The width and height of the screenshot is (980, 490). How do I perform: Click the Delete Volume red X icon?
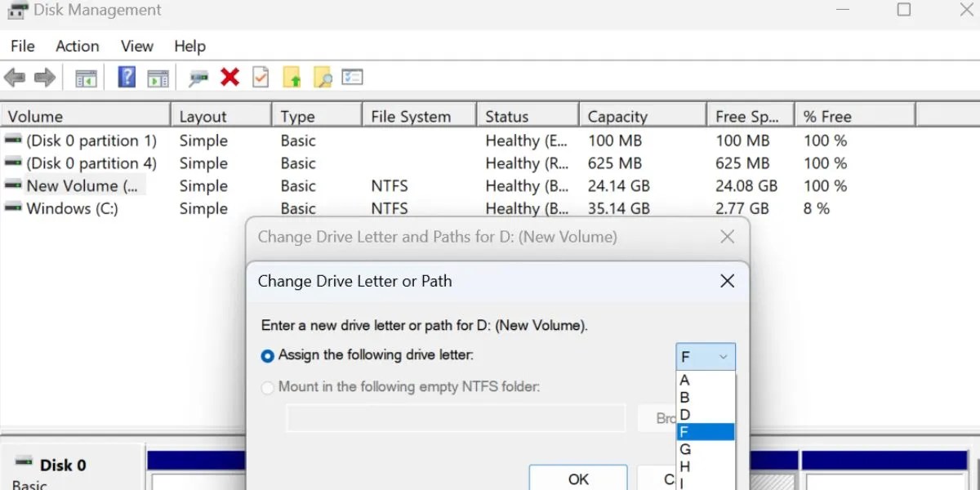click(x=229, y=77)
